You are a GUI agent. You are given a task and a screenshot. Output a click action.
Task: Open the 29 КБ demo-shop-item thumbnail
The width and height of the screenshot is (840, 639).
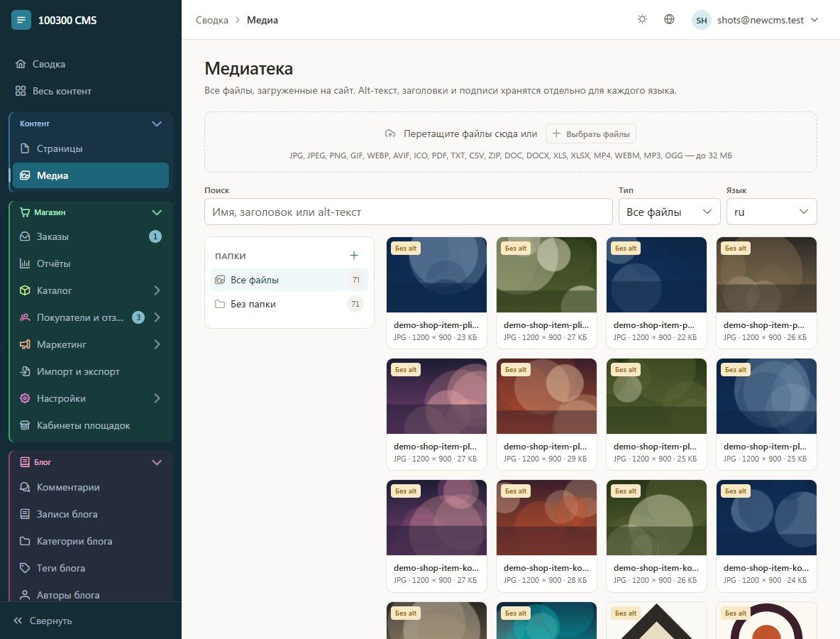pyautogui.click(x=546, y=396)
